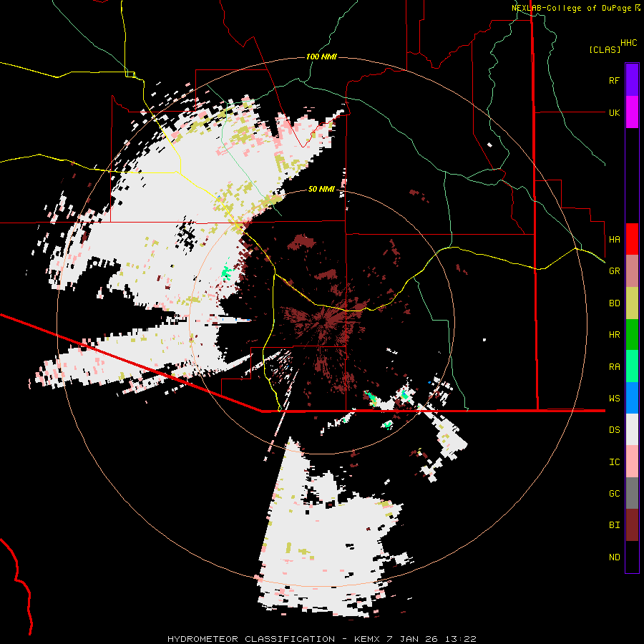The height and width of the screenshot is (644, 644).
Task: Click the BI legend label
Action: (x=614, y=525)
